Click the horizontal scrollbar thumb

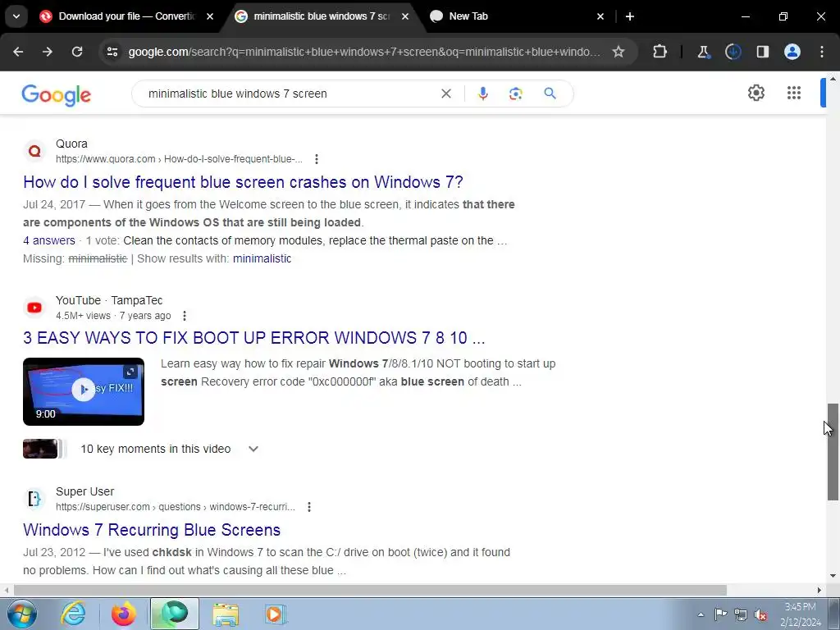370,590
